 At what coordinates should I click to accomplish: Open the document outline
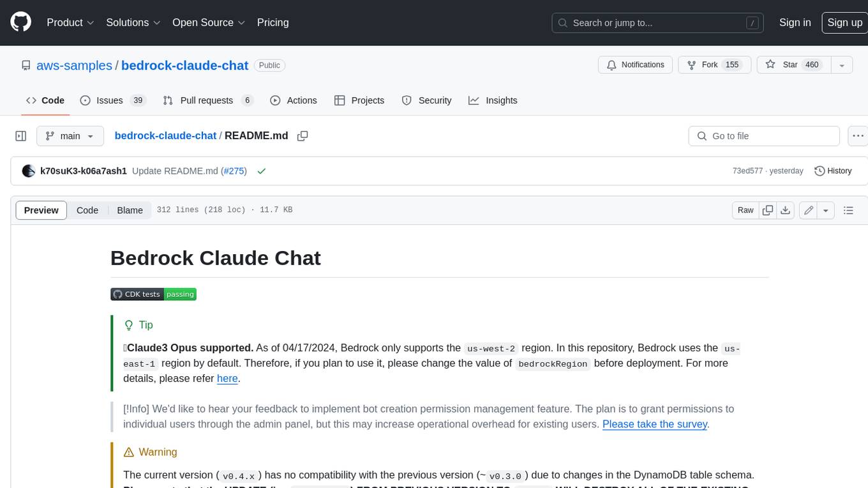[x=848, y=210]
